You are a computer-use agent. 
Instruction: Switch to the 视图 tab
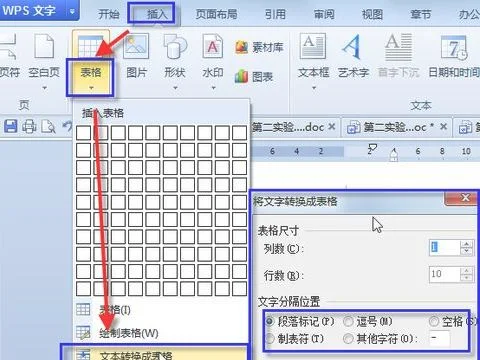click(x=372, y=14)
